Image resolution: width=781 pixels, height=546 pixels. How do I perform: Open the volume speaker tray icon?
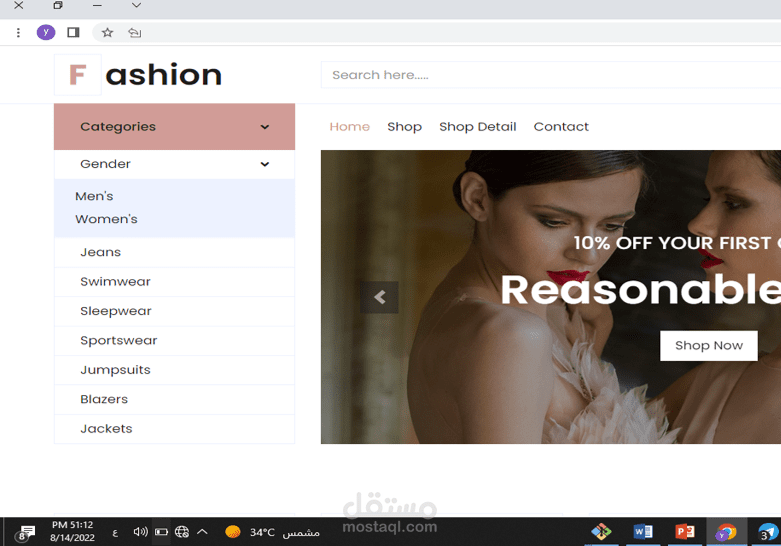click(140, 532)
